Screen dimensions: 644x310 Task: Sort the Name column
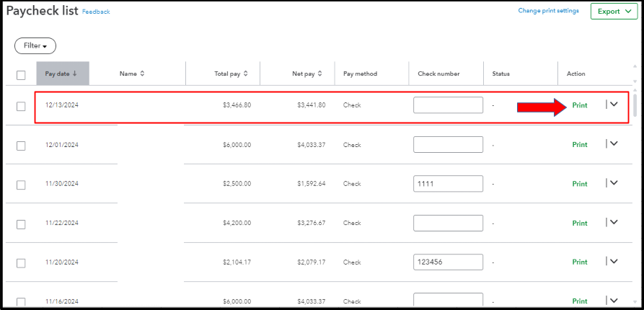coord(142,74)
